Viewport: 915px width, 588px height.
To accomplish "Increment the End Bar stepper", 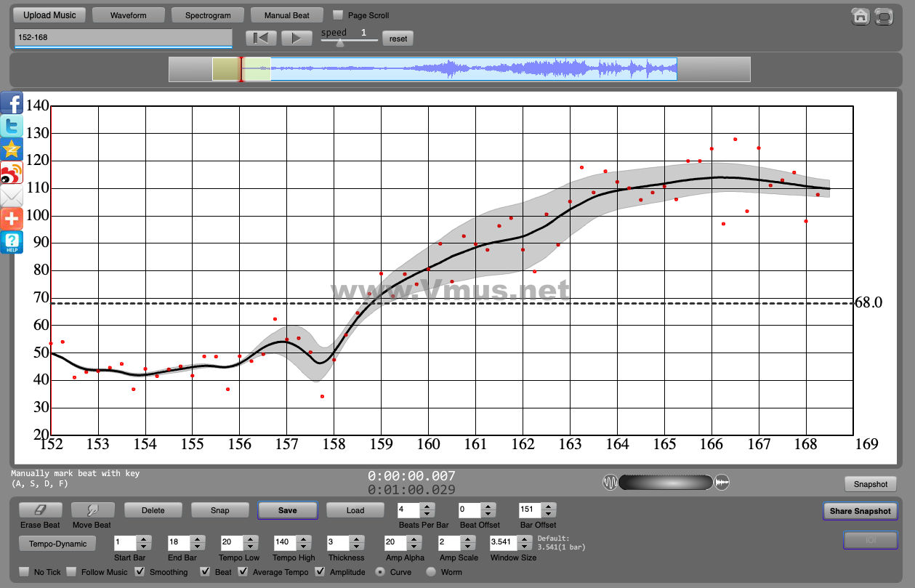I will pos(197,539).
